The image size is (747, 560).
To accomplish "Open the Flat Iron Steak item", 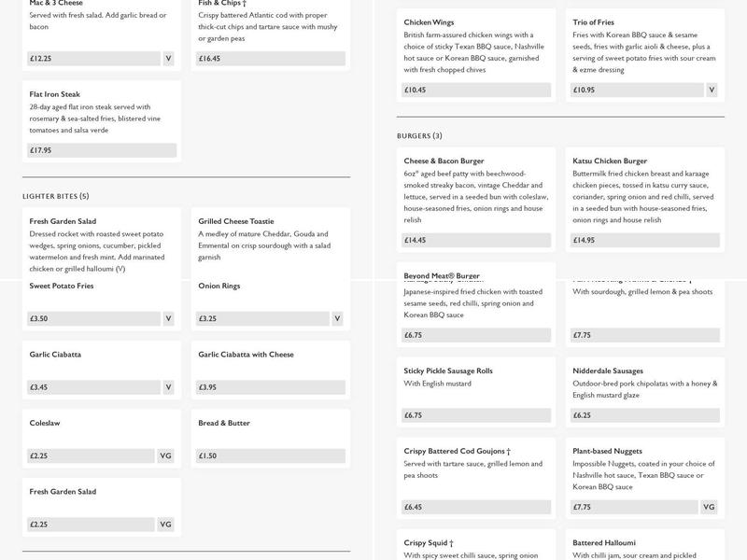I will [x=102, y=118].
